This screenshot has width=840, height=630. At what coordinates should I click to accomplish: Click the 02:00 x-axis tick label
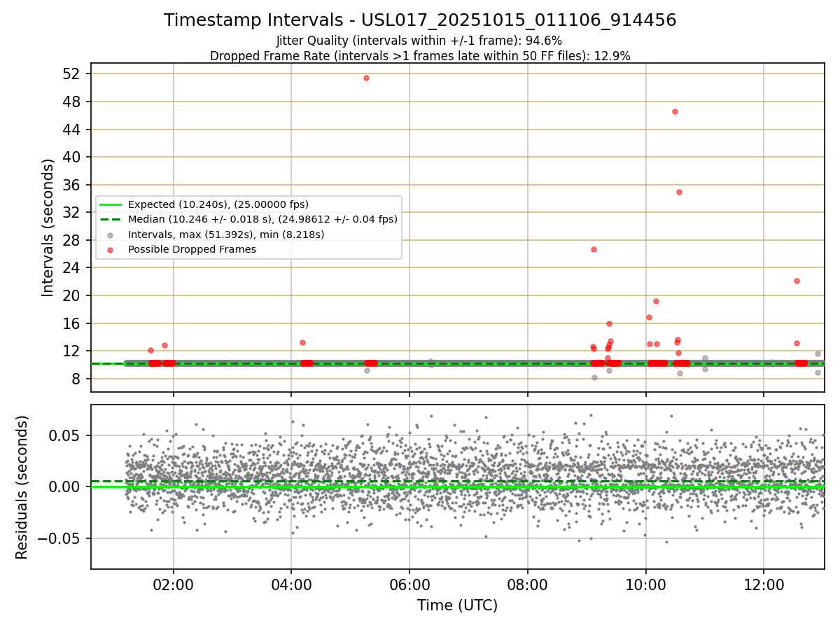pyautogui.click(x=174, y=585)
